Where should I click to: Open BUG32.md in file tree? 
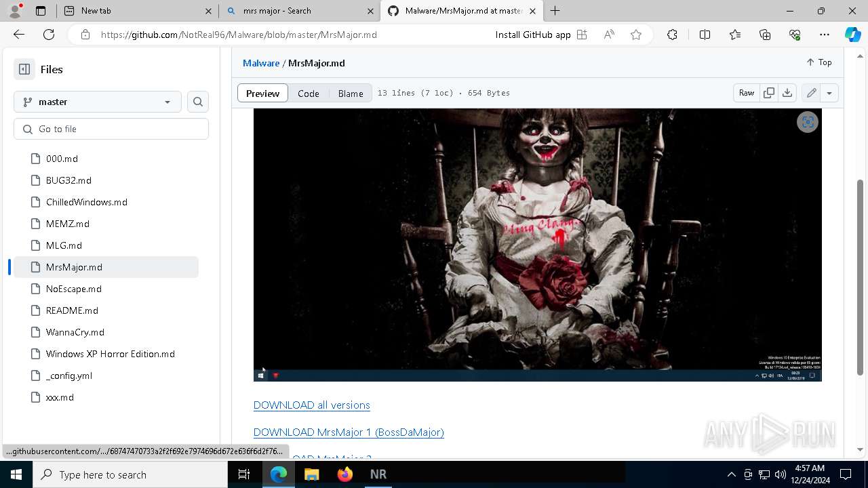click(x=68, y=180)
